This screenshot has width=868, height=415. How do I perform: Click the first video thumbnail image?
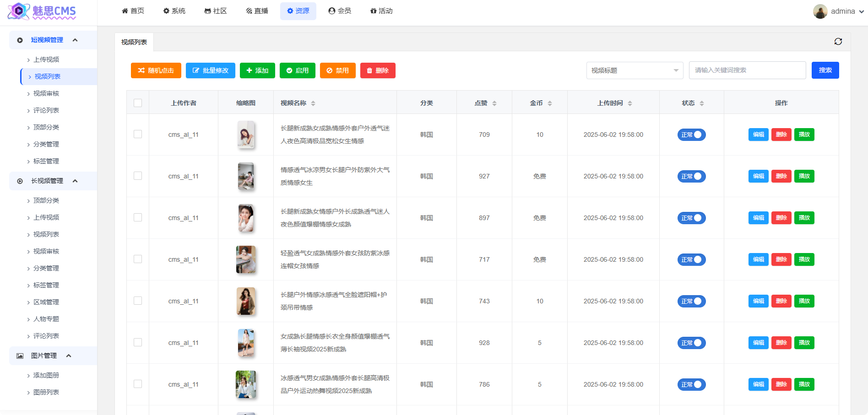246,135
